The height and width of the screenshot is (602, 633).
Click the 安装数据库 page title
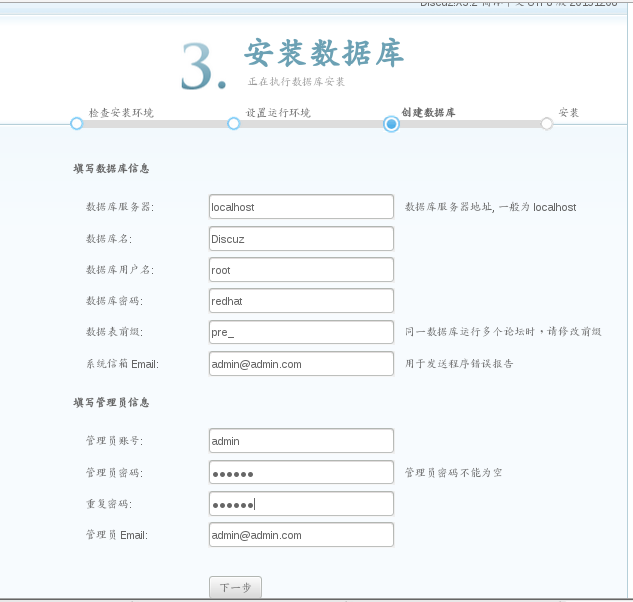coord(324,53)
